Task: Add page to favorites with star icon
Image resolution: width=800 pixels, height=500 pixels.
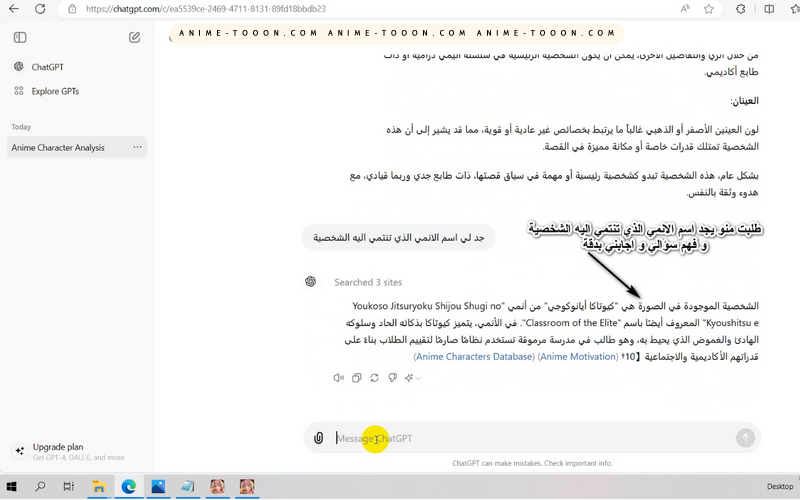Action: point(709,9)
